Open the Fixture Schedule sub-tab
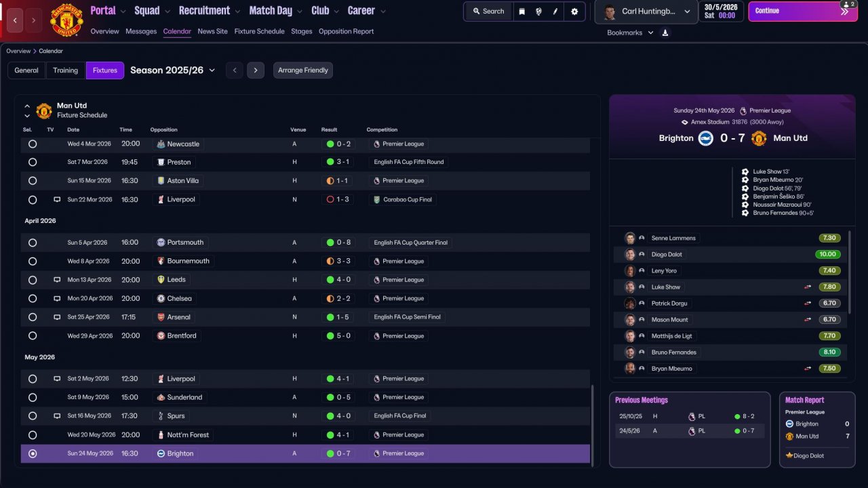Viewport: 868px width, 488px height. coord(260,31)
